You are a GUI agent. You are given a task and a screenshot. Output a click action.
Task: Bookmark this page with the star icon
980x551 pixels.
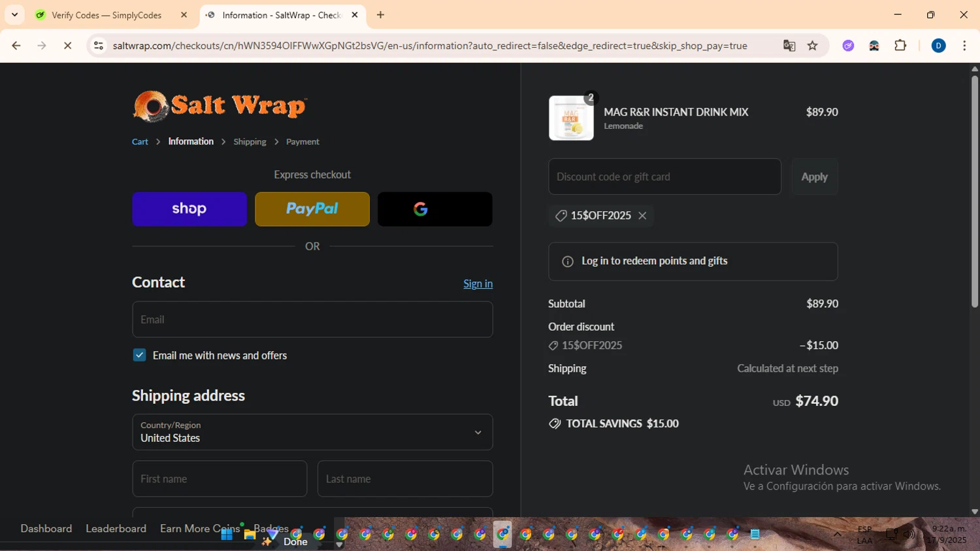click(x=813, y=46)
